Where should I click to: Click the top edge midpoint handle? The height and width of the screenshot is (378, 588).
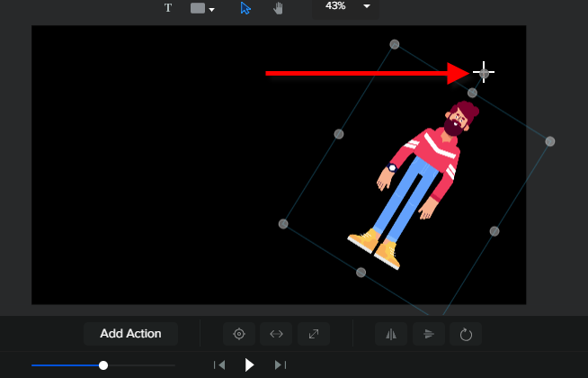point(472,93)
